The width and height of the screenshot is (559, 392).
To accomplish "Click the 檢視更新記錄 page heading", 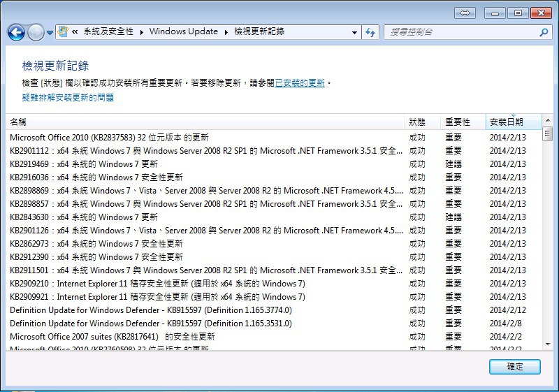I will [x=55, y=66].
